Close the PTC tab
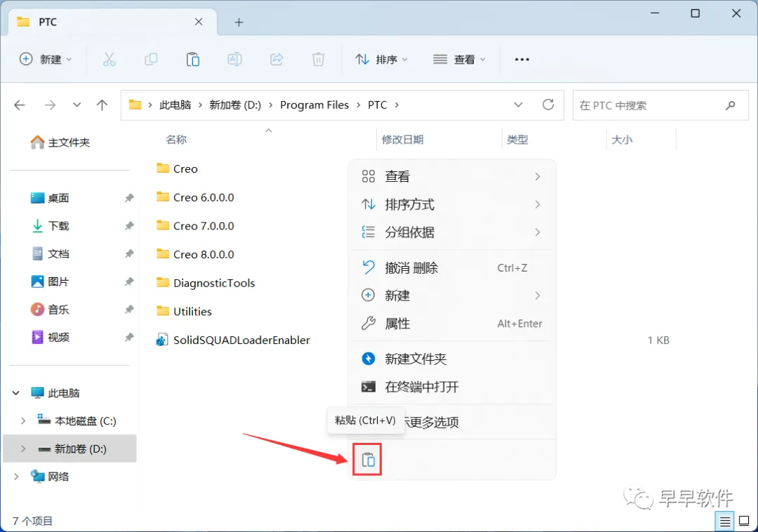This screenshot has height=532, width=758. tap(199, 22)
